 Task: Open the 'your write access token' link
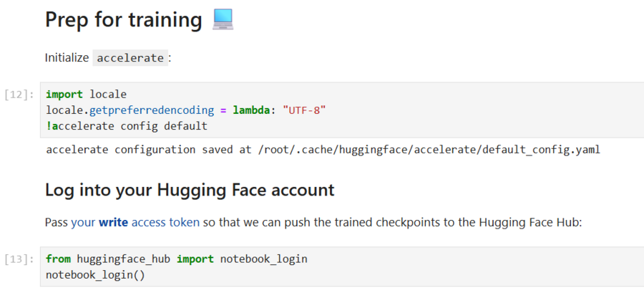point(135,223)
